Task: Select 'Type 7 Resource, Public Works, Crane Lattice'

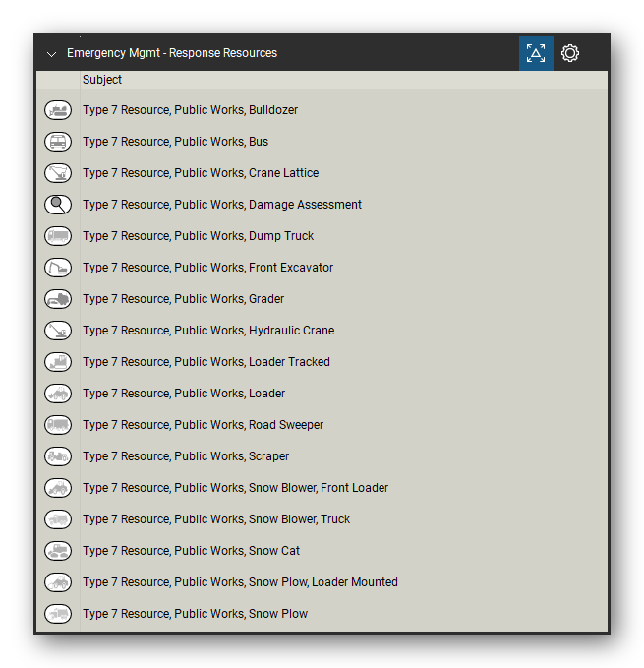Action: [x=201, y=173]
